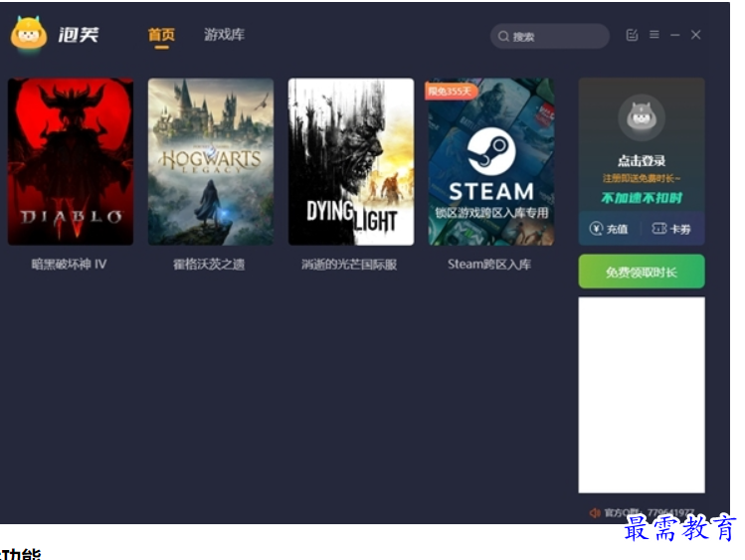Close the accelerator window
This screenshot has width=745, height=560.
[x=696, y=35]
